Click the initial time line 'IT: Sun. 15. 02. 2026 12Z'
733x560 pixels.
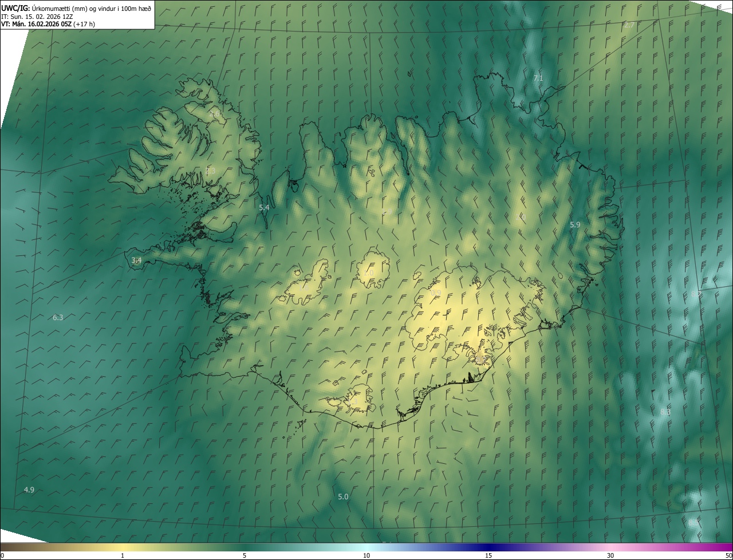(37, 17)
